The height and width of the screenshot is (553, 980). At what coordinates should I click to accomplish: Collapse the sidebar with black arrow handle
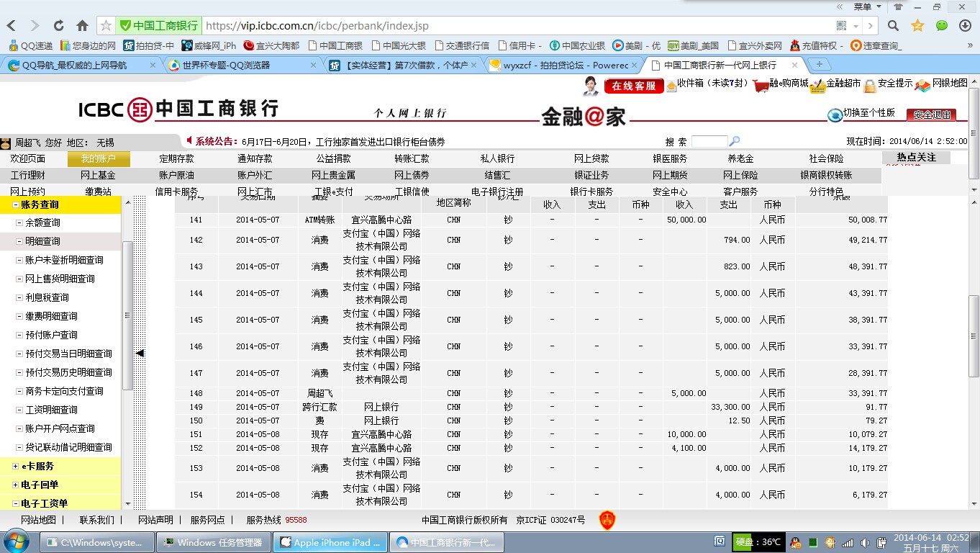click(x=140, y=353)
